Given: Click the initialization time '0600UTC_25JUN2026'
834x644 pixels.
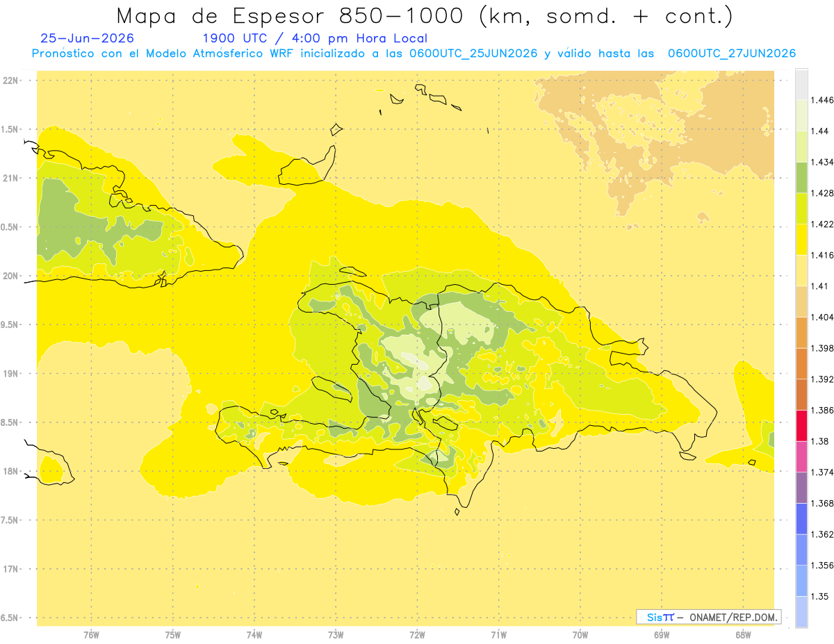Looking at the screenshot, I should point(474,53).
